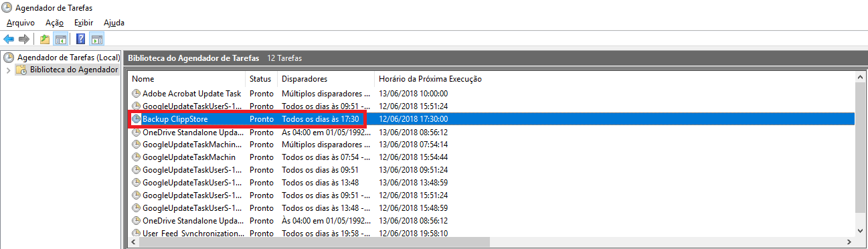Click the blue Help toolbar icon
This screenshot has width=868, height=249.
pos(80,39)
